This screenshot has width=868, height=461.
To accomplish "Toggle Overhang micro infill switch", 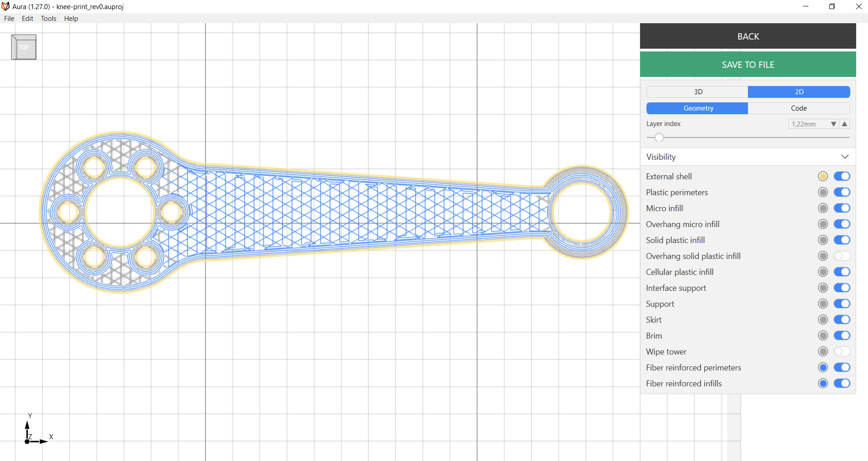I will (842, 224).
